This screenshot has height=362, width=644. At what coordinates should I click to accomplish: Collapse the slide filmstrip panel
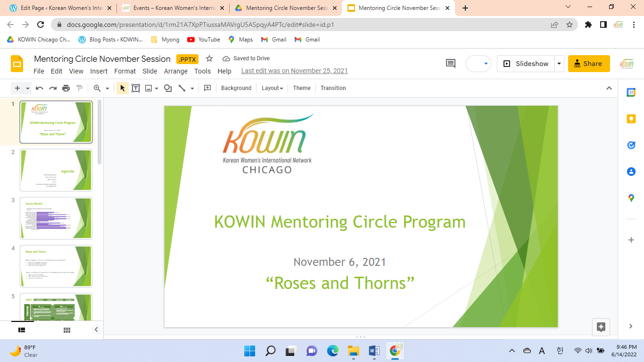tap(96, 330)
